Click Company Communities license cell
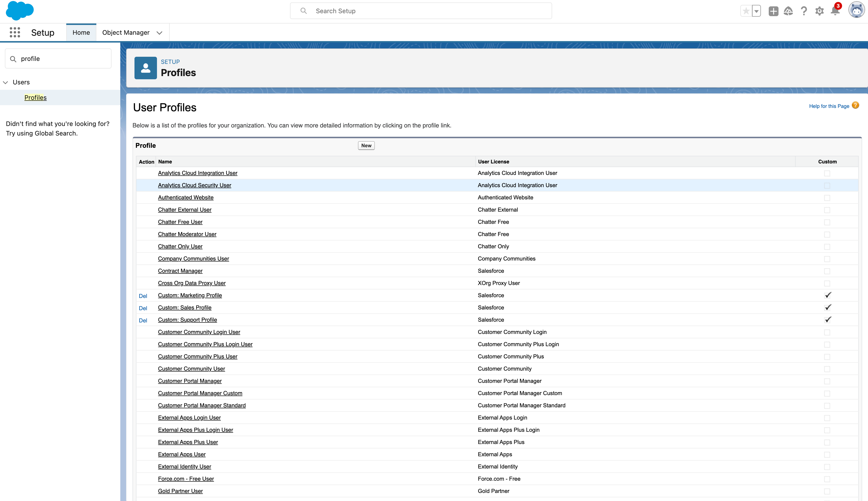868x501 pixels. point(507,259)
